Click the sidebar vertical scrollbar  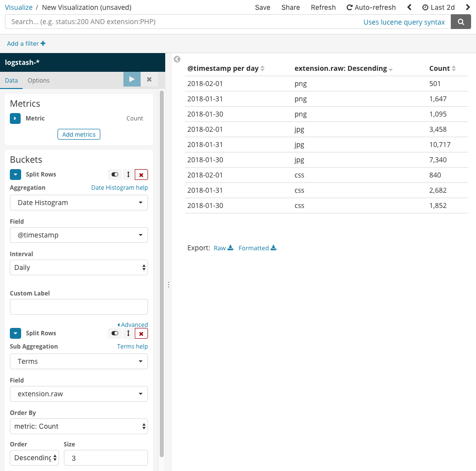point(162,273)
